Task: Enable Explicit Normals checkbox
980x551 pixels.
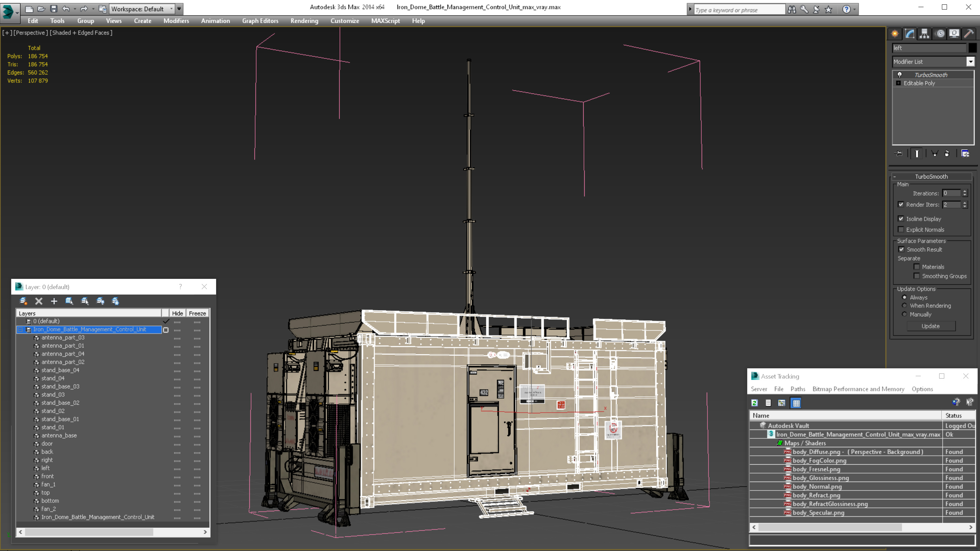Action: click(x=901, y=230)
